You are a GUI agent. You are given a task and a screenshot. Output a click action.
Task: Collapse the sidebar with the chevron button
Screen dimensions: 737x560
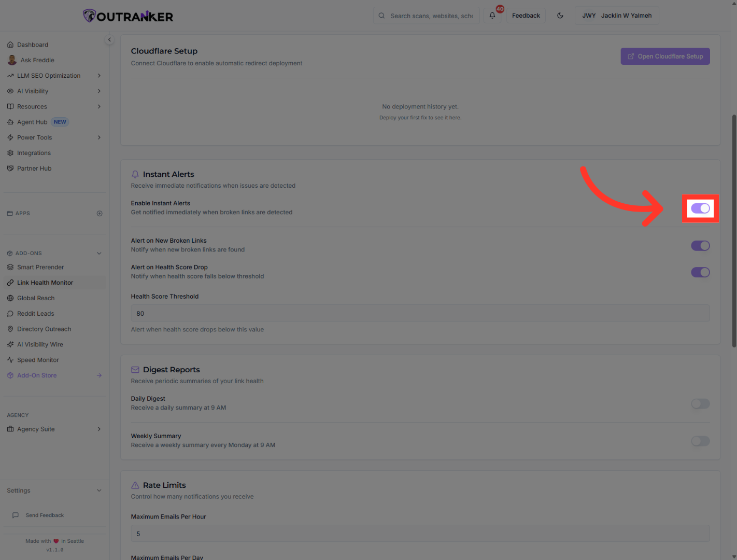(x=109, y=40)
